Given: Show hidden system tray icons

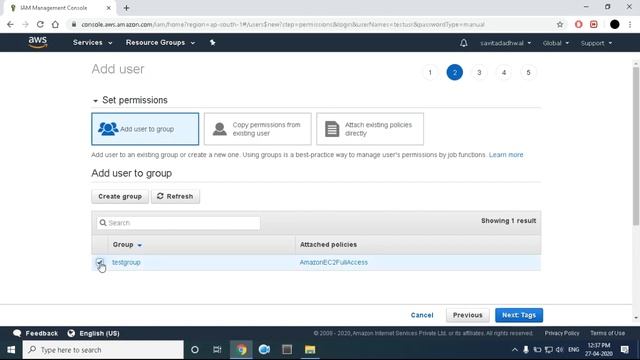Looking at the screenshot, I should (514, 350).
